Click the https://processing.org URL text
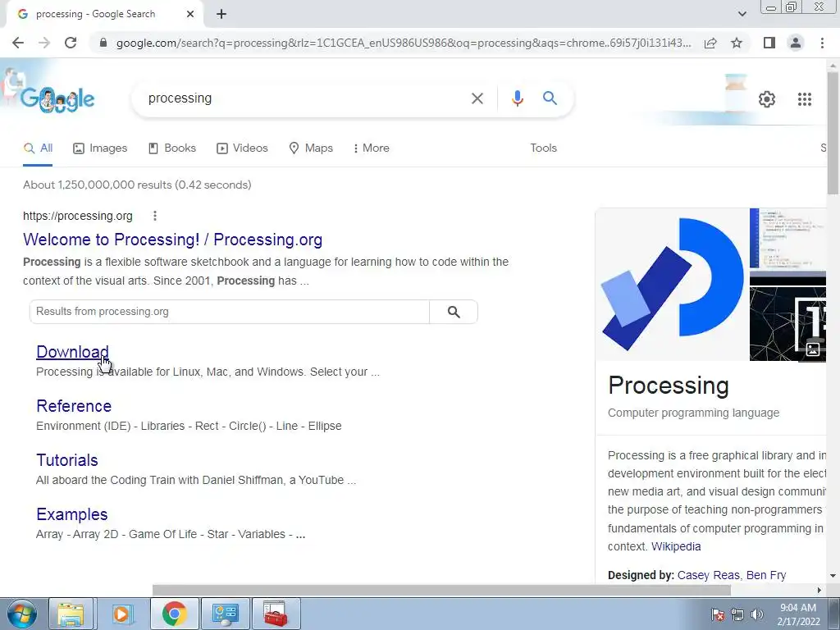Image resolution: width=840 pixels, height=630 pixels. coord(78,216)
